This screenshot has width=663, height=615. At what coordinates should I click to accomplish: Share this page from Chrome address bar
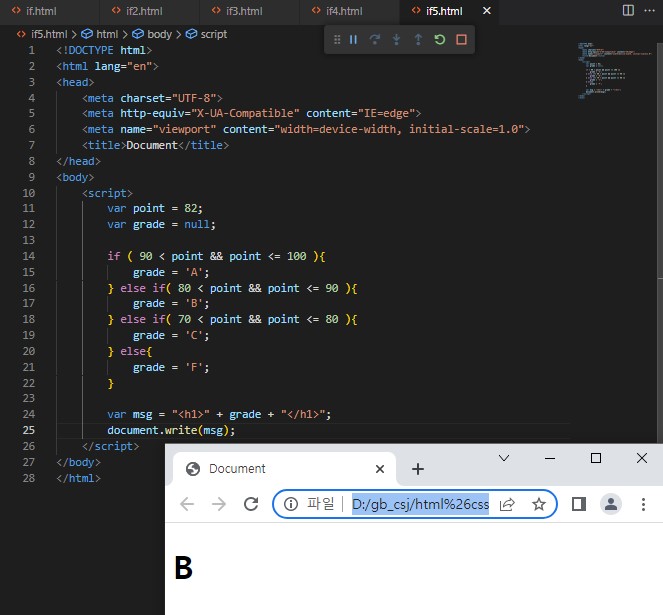click(x=507, y=504)
